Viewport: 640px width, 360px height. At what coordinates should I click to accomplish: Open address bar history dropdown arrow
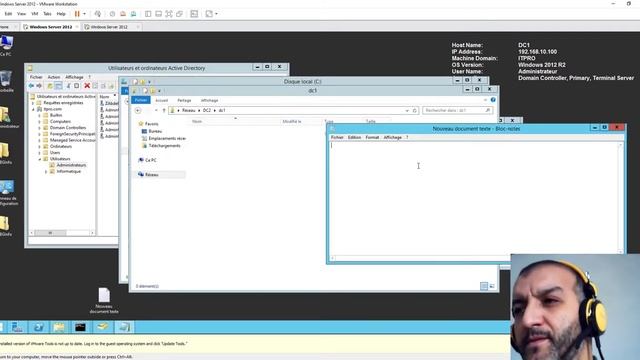(407, 111)
